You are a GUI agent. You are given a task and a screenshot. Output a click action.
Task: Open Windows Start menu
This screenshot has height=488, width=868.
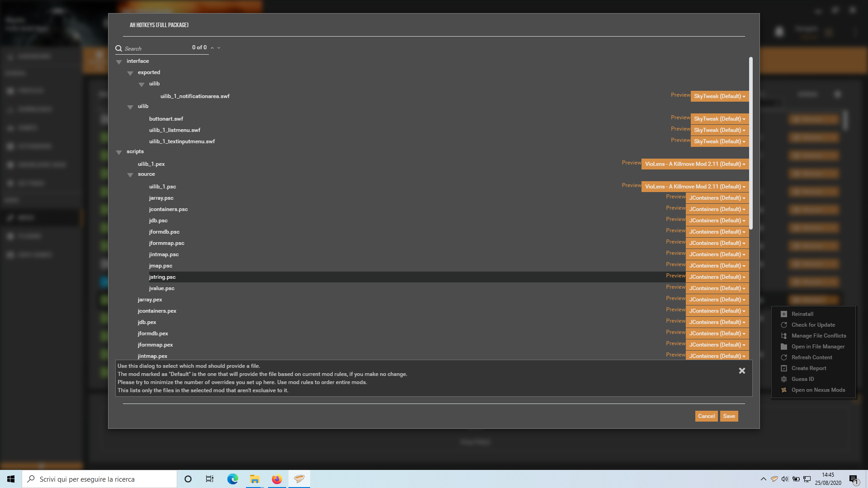tap(11, 479)
